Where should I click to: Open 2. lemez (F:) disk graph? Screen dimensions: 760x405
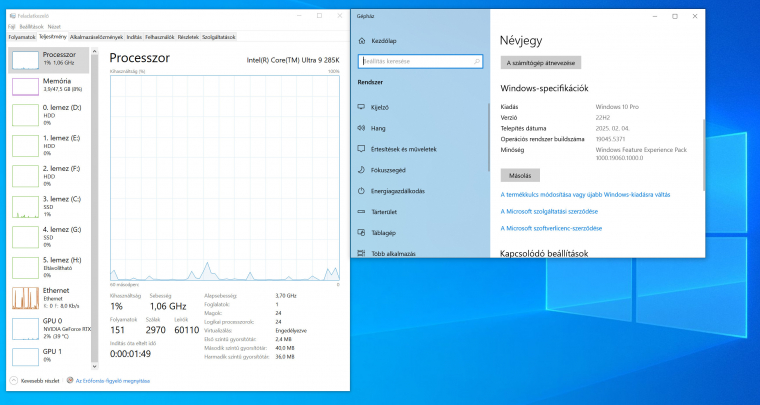click(25, 176)
